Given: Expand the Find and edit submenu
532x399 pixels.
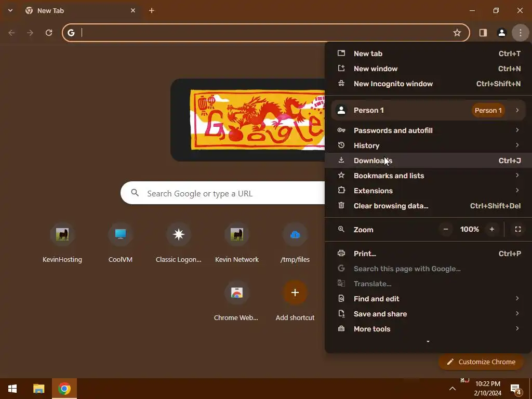Looking at the screenshot, I should pos(428,299).
